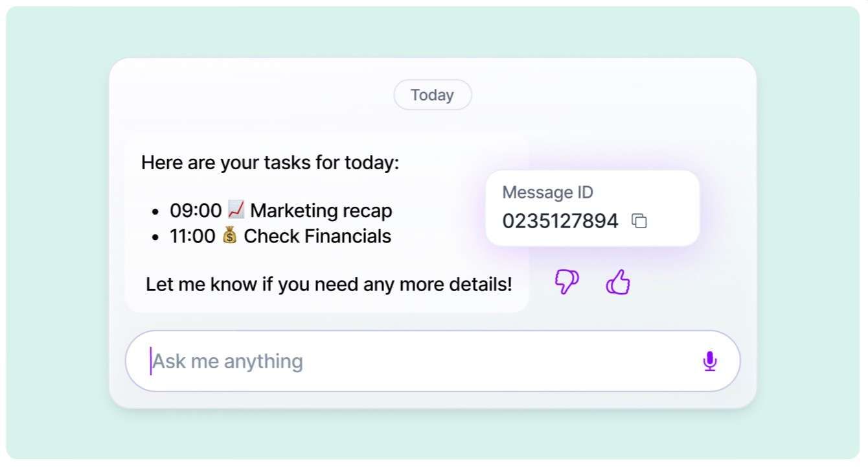
Task: Click the bullet point before 09:00
Action: 155,212
